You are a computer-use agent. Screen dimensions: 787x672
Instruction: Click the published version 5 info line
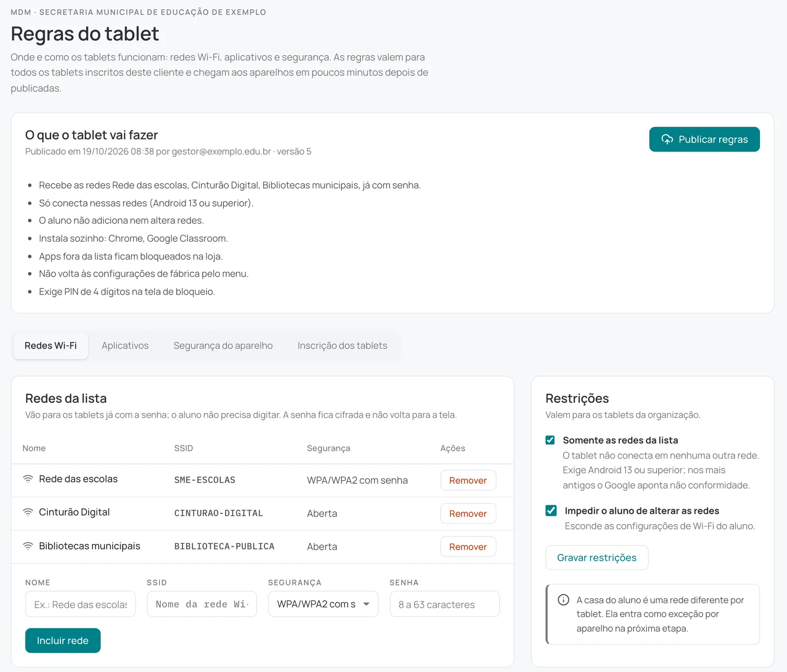(x=168, y=151)
